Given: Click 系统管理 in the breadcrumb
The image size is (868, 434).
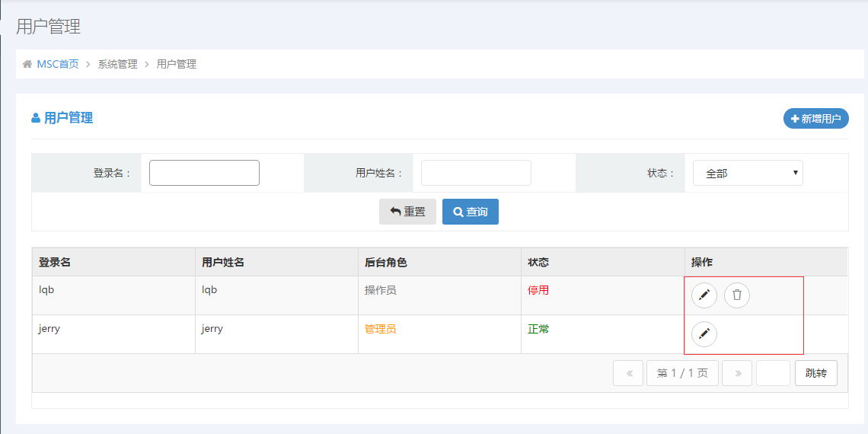Looking at the screenshot, I should click(117, 64).
